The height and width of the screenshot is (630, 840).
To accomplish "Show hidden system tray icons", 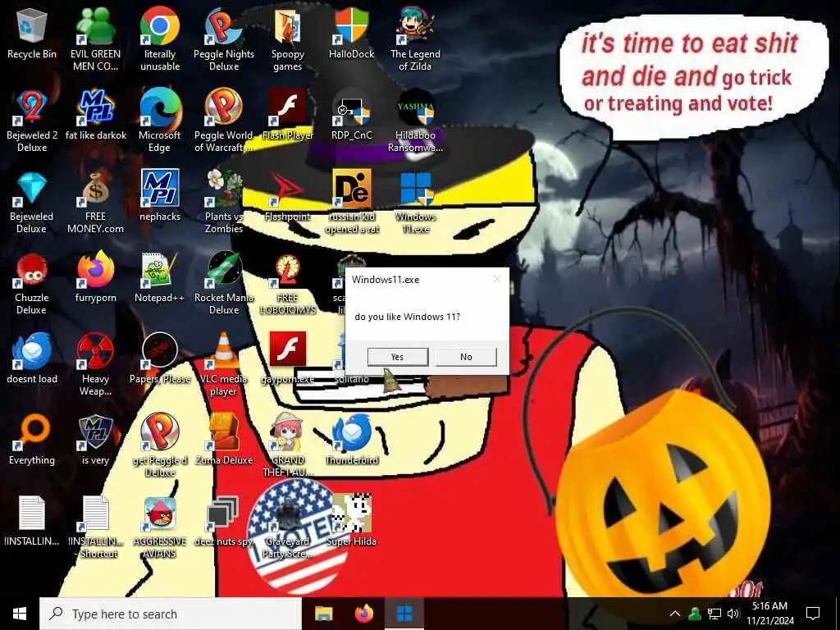I will pos(675,614).
